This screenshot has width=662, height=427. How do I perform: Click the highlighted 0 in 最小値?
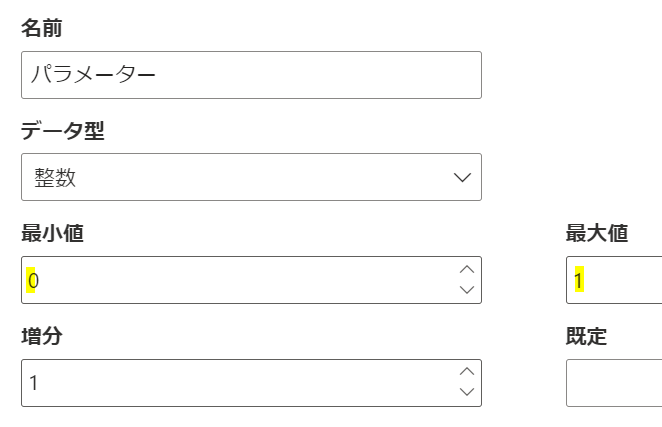click(33, 281)
